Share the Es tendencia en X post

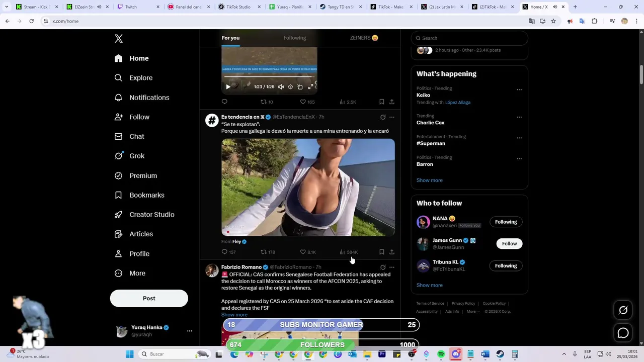coord(392,252)
